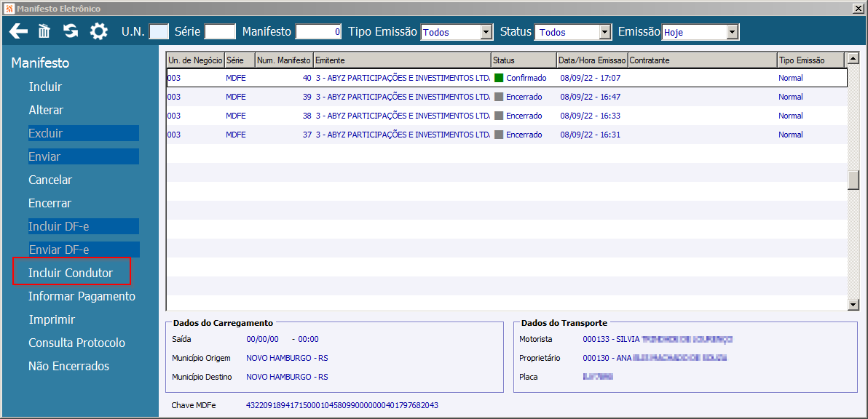Sort by Emitente column header
This screenshot has width=868, height=419.
click(403, 60)
